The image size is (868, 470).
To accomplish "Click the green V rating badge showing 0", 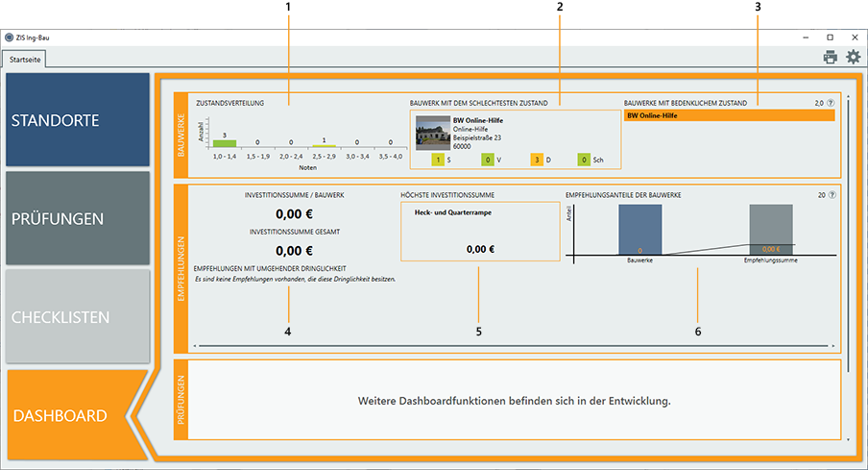I will 488,160.
